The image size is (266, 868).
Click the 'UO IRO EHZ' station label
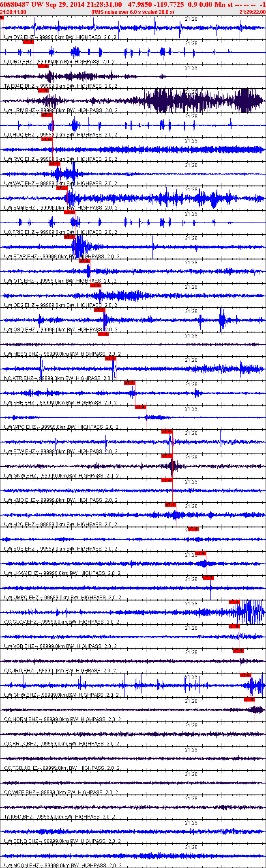19,62
